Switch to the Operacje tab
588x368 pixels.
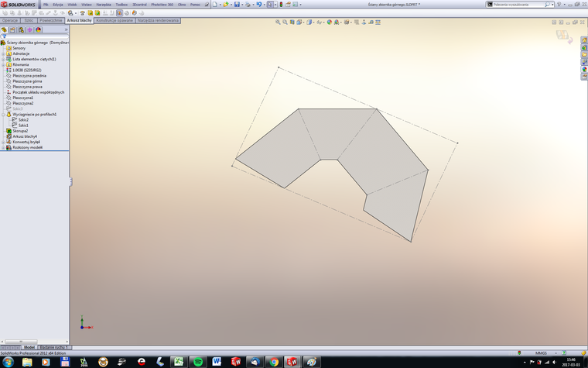10,20
